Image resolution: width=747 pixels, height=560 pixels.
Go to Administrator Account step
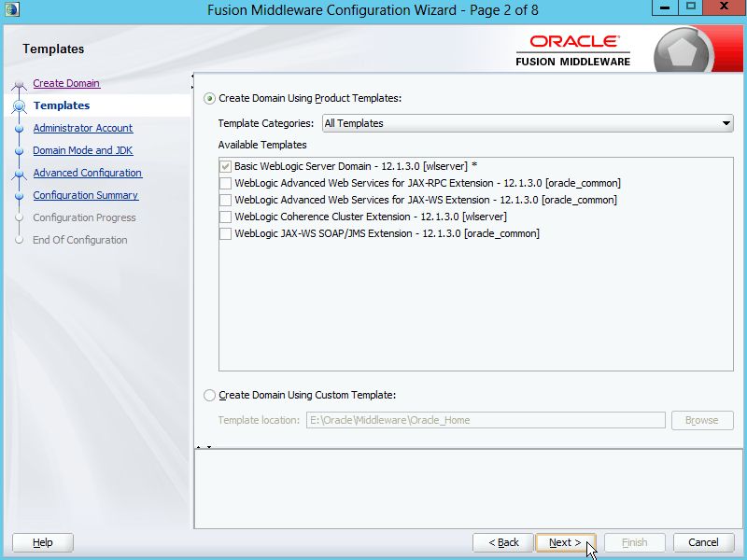click(82, 128)
